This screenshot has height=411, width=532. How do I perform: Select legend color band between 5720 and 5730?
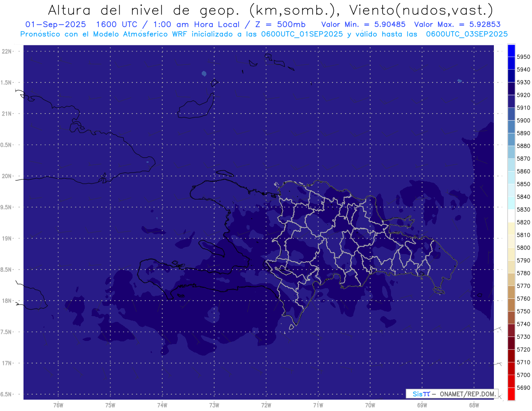pyautogui.click(x=511, y=343)
